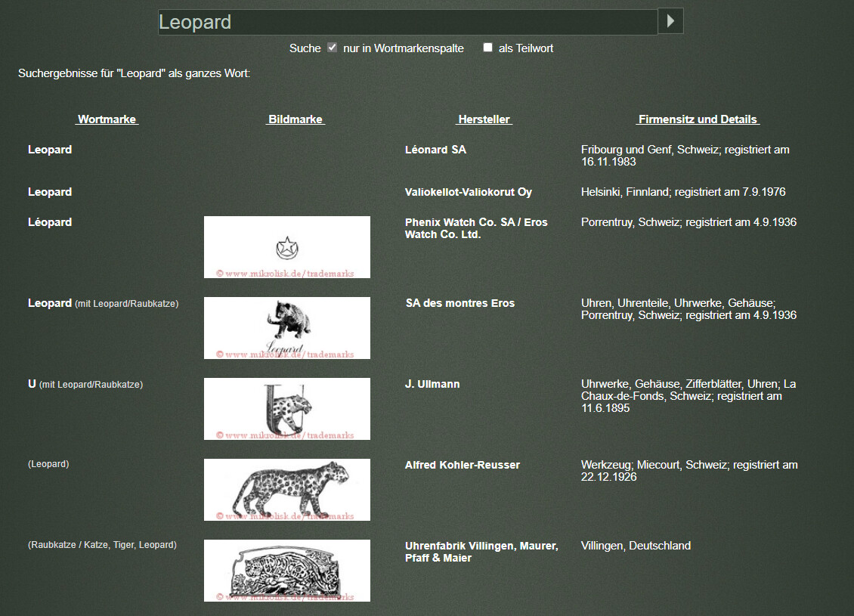Screen dimensions: 854x616
Task: Click manufacturer name J. Ullmann
Action: pyautogui.click(x=432, y=384)
